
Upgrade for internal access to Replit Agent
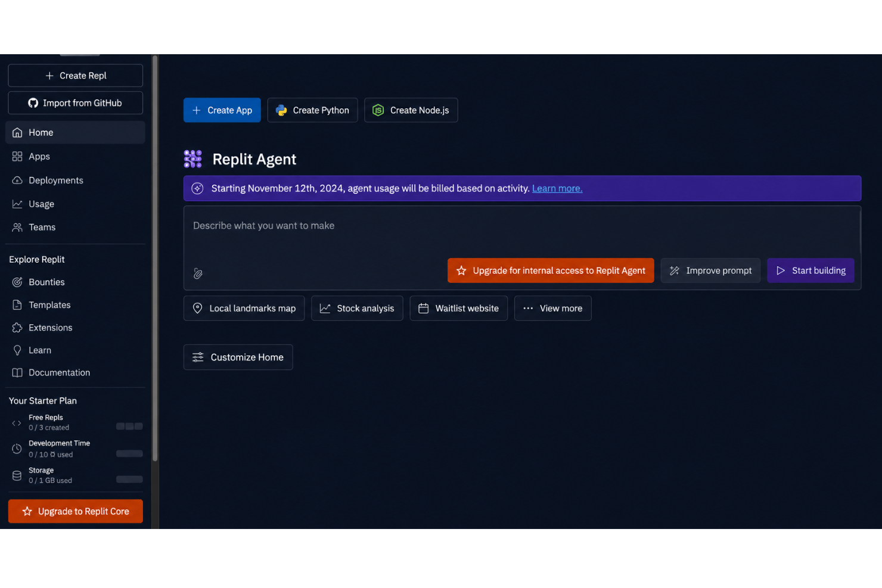tap(551, 270)
